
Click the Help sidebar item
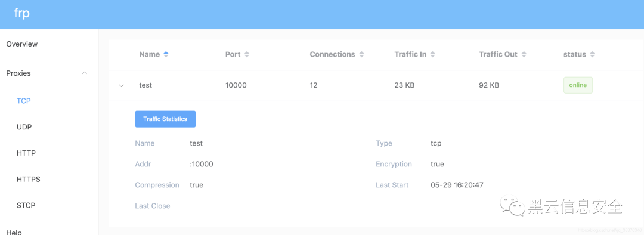(x=14, y=231)
